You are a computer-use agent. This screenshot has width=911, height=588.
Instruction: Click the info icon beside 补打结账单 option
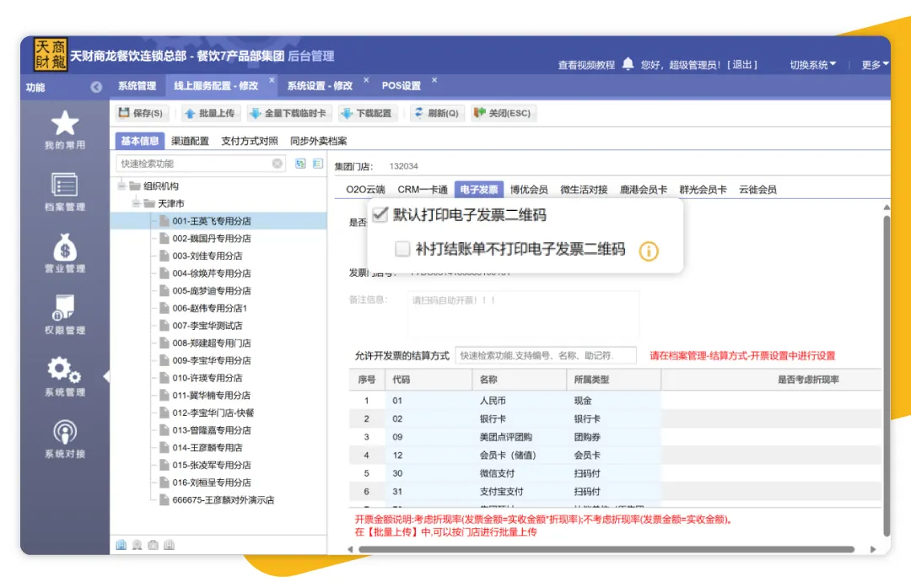649,251
